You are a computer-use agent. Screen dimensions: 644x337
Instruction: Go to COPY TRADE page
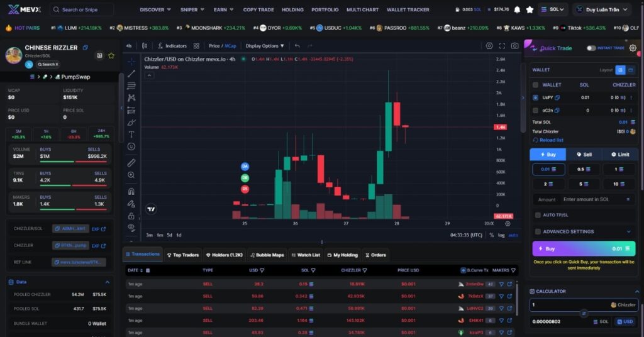coord(258,9)
